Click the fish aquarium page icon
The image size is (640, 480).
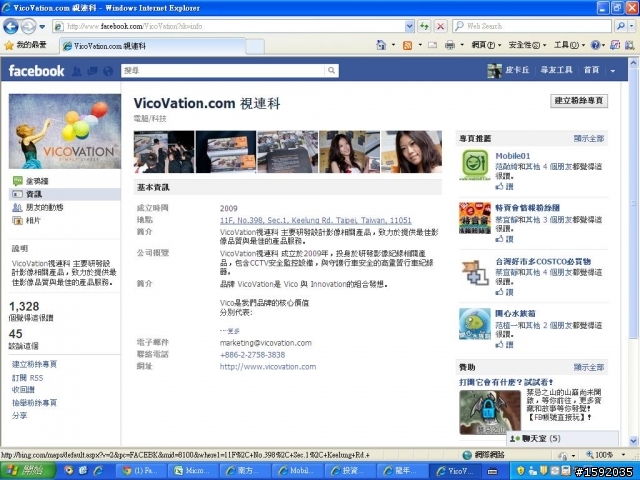[x=475, y=324]
